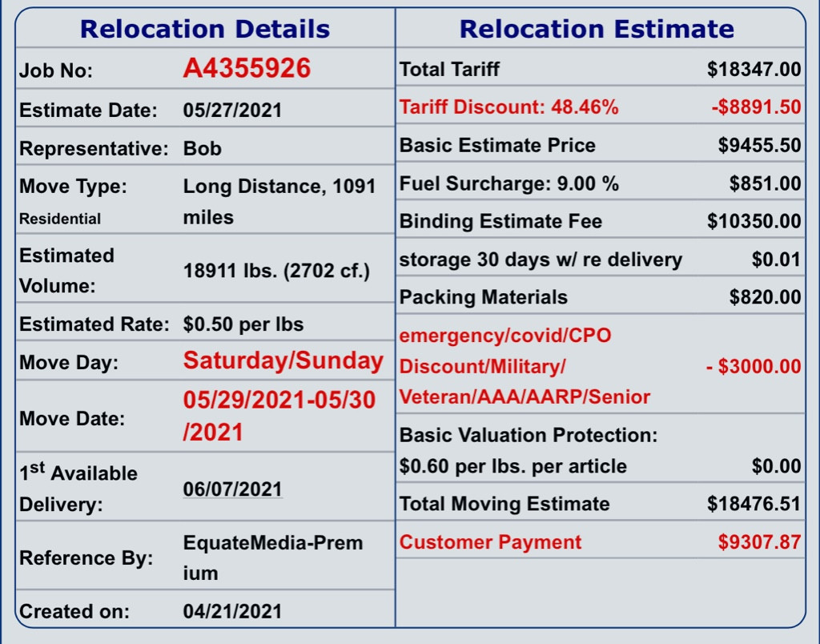Select the estimate date 05/27/2021
820x644 pixels.
[232, 111]
